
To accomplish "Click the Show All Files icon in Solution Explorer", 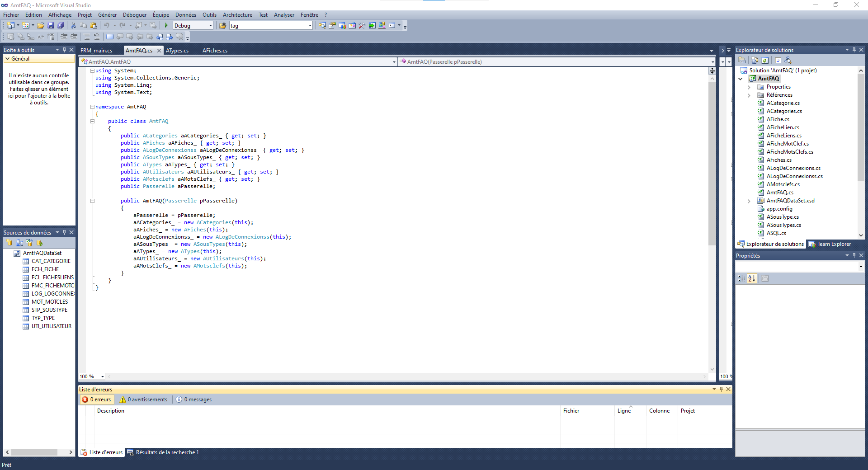I will (x=754, y=60).
